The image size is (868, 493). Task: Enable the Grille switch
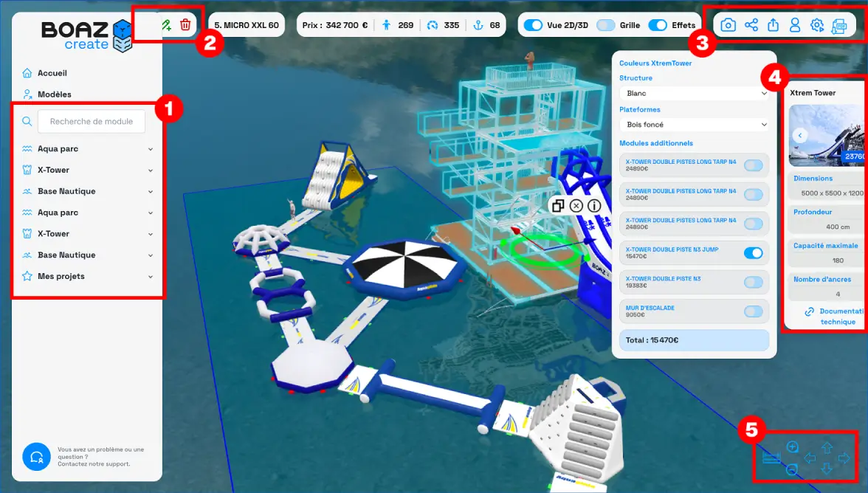pos(605,25)
